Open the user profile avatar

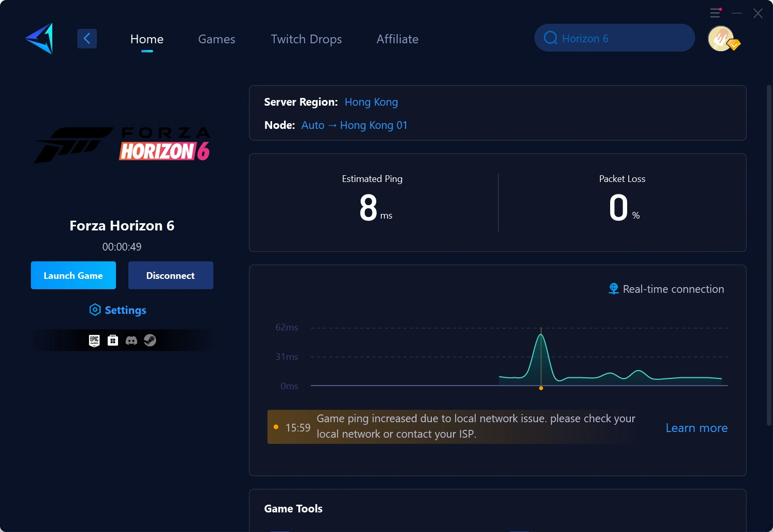click(x=721, y=39)
